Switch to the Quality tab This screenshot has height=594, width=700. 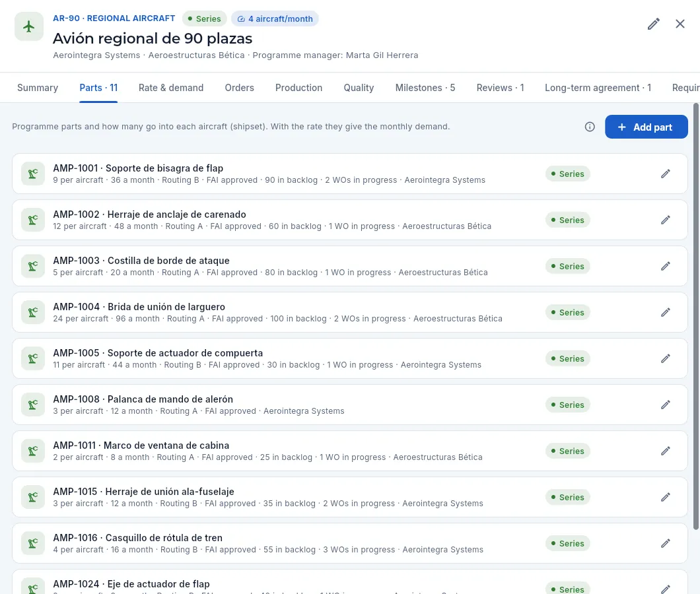(359, 88)
